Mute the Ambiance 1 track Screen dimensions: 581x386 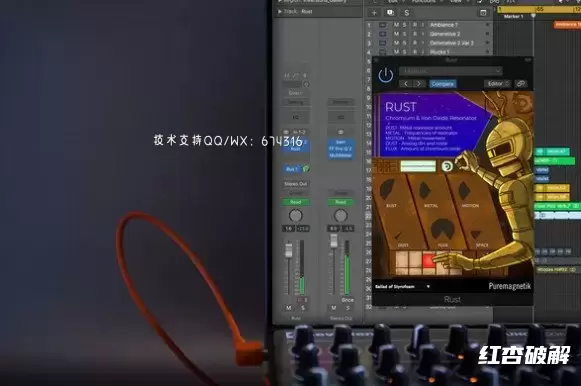(x=396, y=25)
